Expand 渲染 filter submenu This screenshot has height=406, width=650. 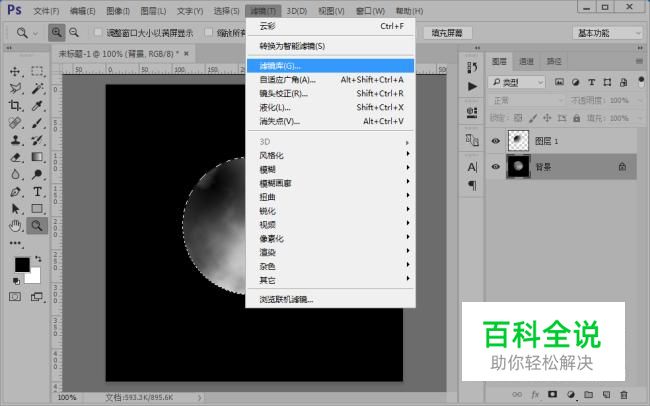pyautogui.click(x=331, y=252)
